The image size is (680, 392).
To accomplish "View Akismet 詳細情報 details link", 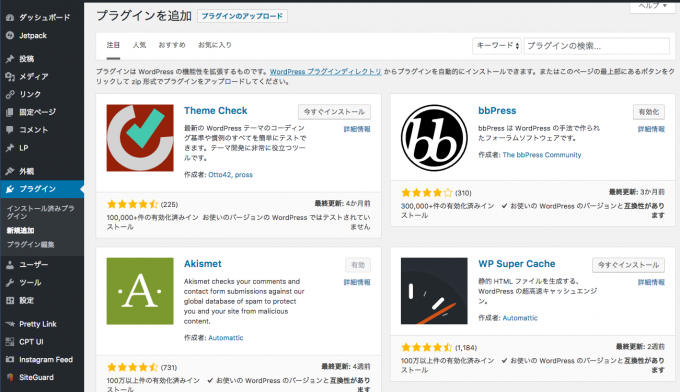I will point(357,282).
